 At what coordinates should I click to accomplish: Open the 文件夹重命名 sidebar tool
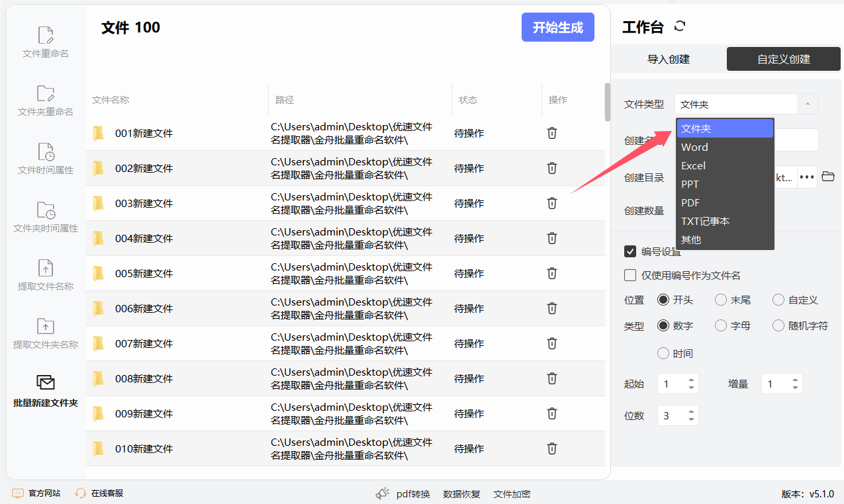click(46, 101)
